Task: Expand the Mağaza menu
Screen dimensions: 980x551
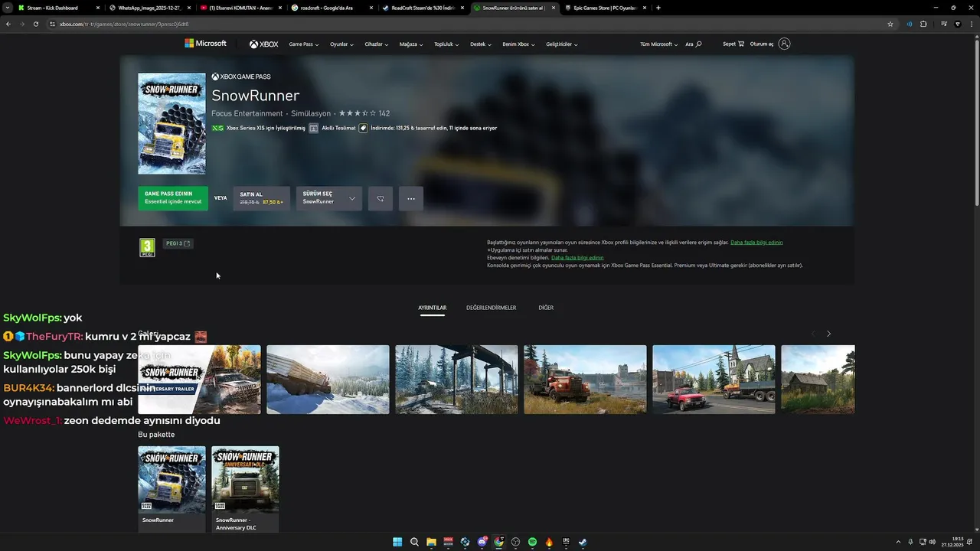Action: coord(411,44)
